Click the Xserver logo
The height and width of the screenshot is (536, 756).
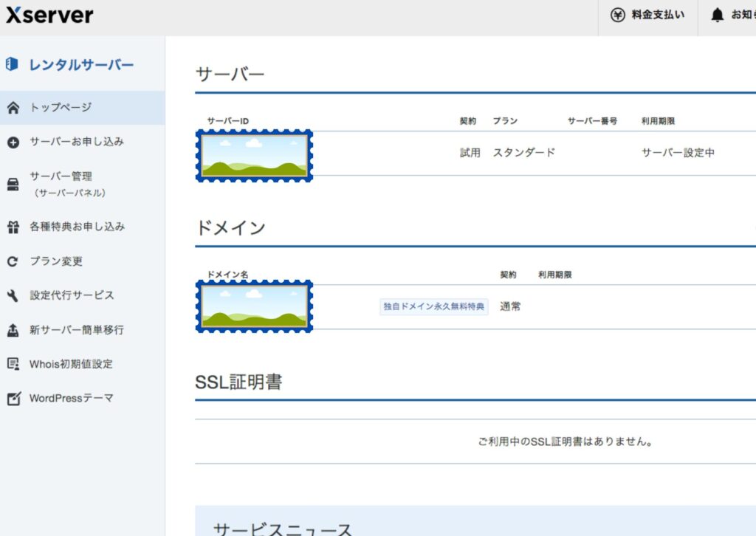click(x=49, y=15)
